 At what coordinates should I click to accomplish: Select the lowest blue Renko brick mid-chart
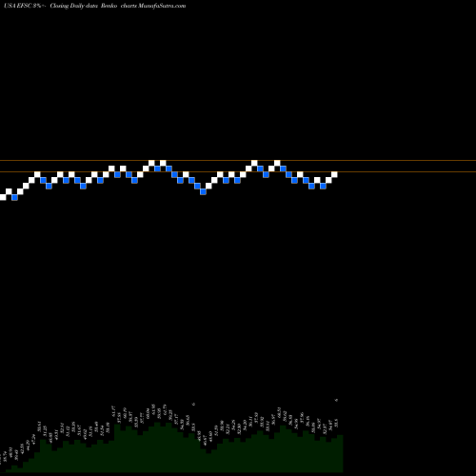(x=203, y=191)
